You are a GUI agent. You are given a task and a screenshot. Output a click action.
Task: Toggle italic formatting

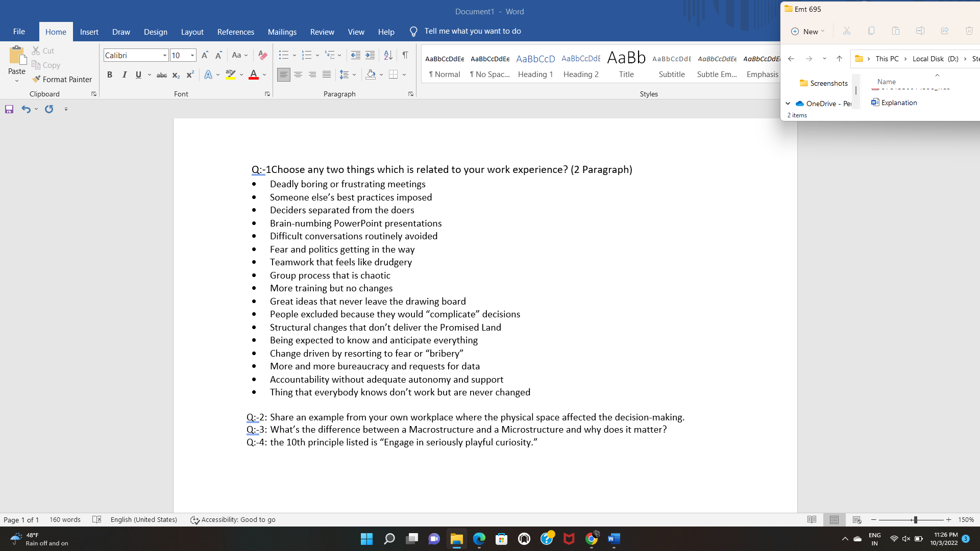tap(124, 74)
